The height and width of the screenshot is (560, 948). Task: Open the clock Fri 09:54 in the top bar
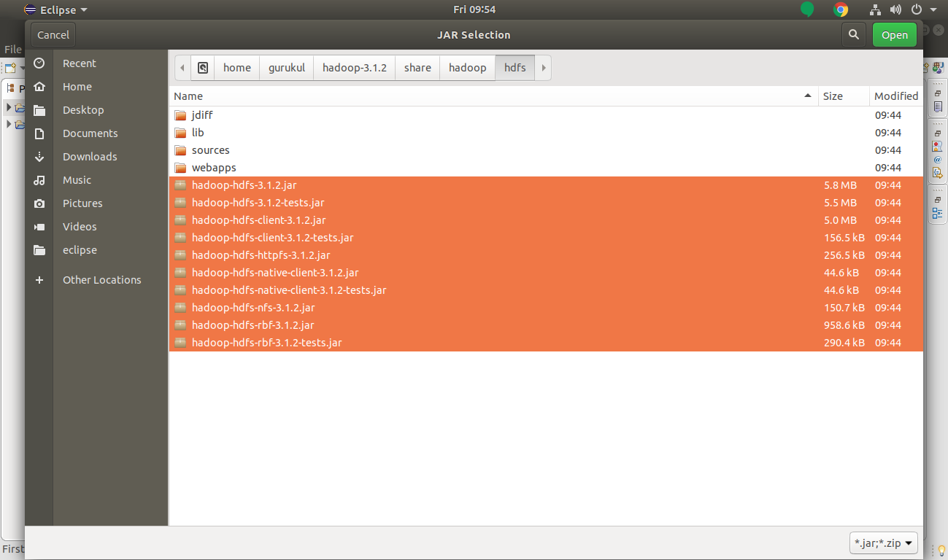(x=474, y=9)
